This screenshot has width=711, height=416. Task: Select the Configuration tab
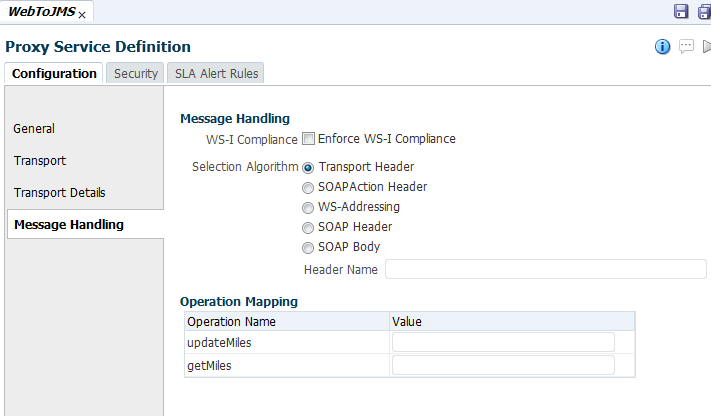[54, 73]
